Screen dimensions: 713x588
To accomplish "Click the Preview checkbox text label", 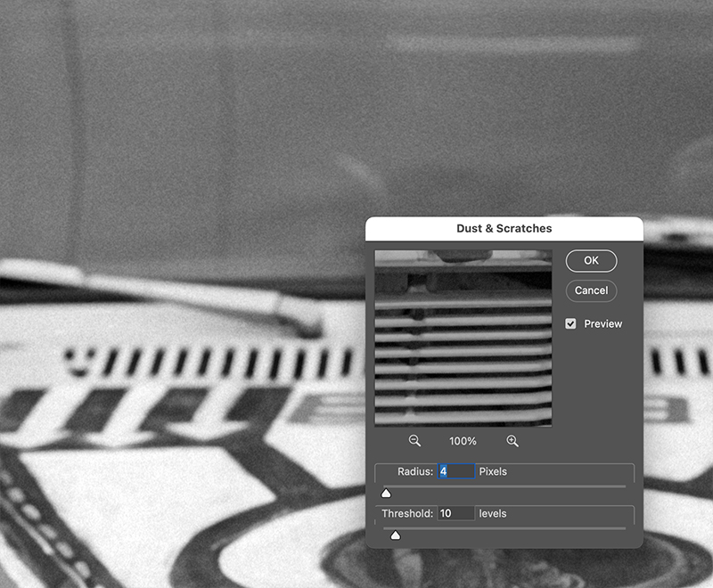I will [x=602, y=324].
